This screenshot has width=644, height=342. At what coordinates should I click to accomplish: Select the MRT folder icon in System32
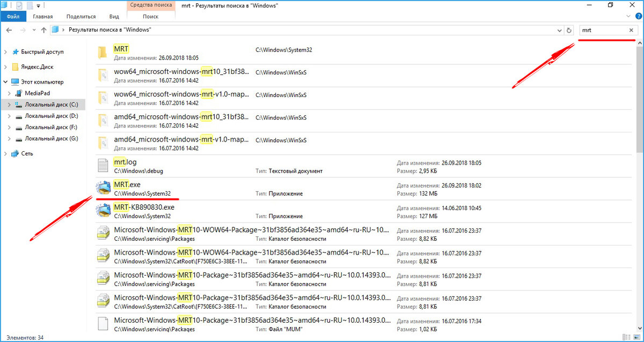click(x=103, y=53)
